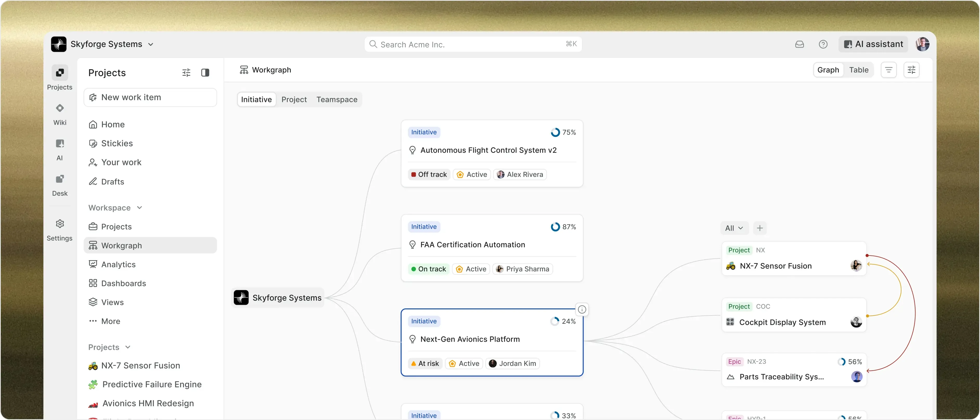Click the 75% progress ring

tap(555, 132)
